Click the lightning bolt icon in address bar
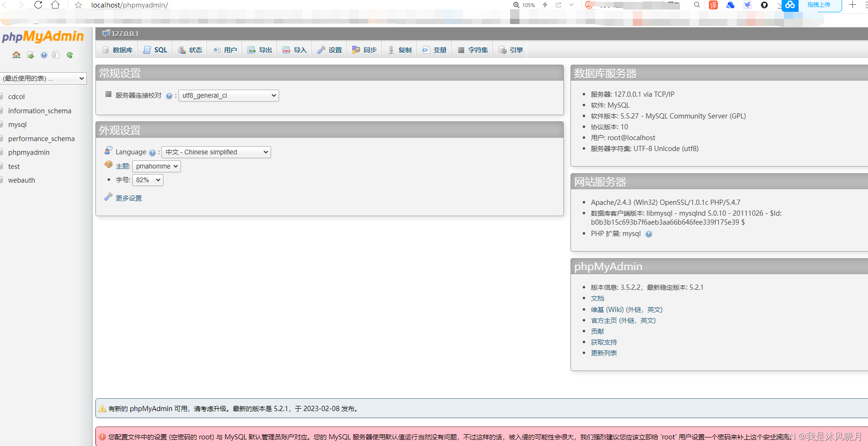The height and width of the screenshot is (446, 868). pos(545,5)
